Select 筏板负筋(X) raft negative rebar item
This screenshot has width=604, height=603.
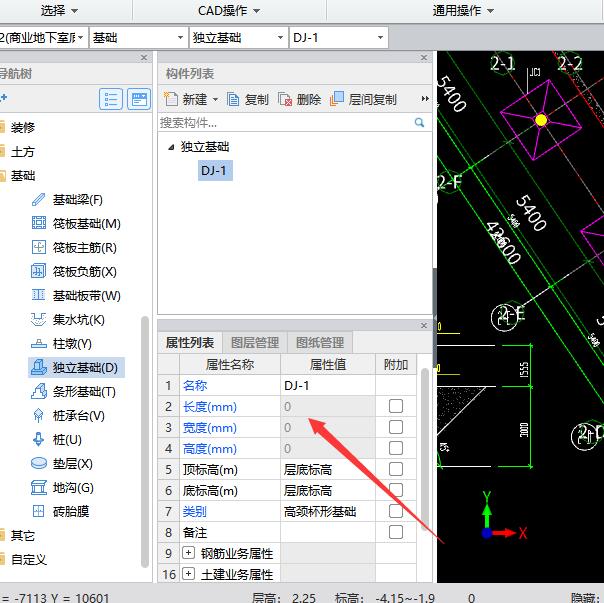74,272
